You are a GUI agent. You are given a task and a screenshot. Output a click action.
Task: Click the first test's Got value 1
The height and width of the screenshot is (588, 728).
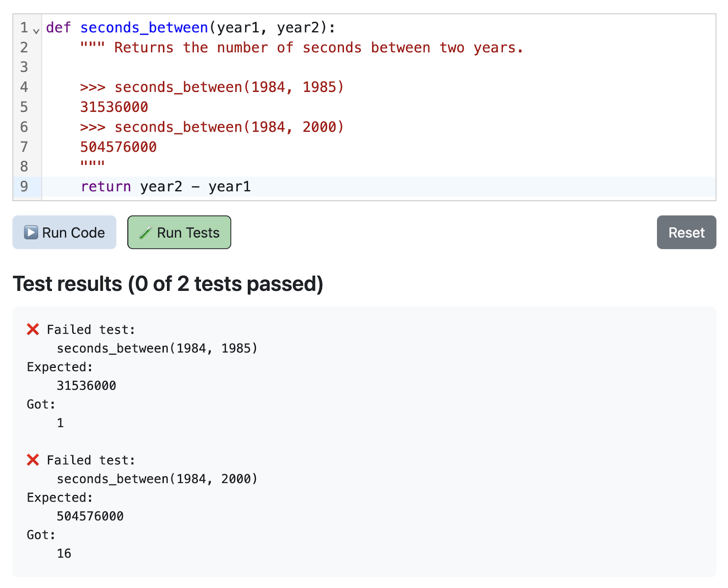60,423
